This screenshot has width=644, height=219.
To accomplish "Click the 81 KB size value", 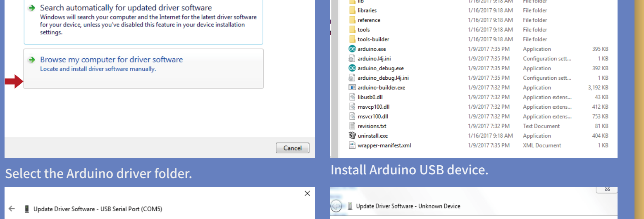I will [602, 126].
